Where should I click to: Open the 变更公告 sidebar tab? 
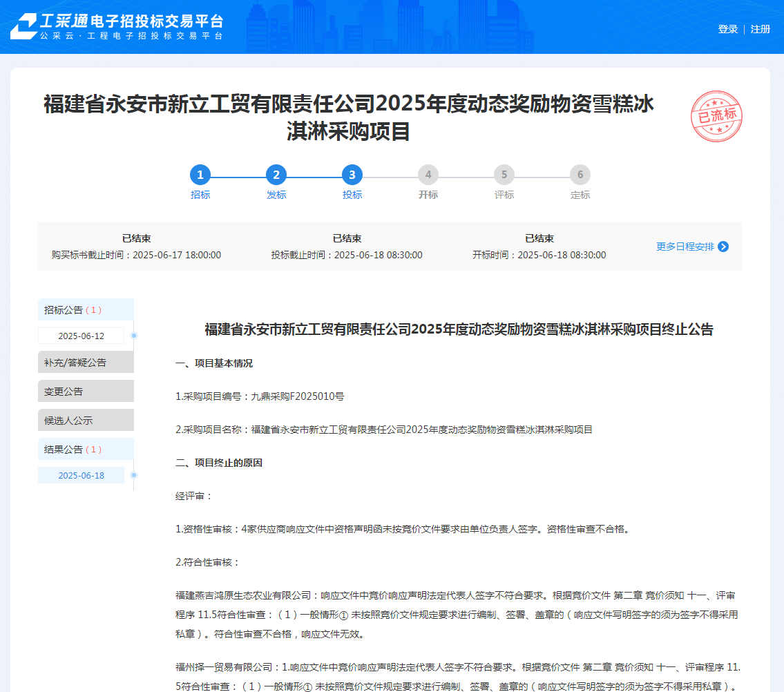pyautogui.click(x=86, y=391)
